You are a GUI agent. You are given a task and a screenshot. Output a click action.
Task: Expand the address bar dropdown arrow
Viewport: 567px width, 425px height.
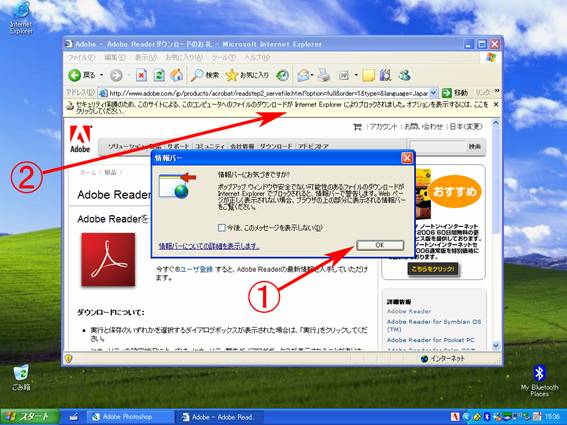pos(434,93)
